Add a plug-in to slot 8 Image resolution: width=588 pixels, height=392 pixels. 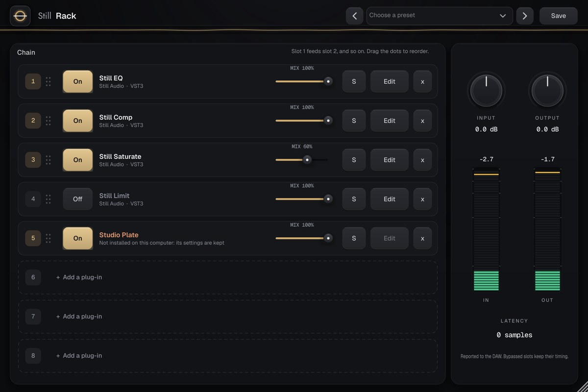click(228, 356)
